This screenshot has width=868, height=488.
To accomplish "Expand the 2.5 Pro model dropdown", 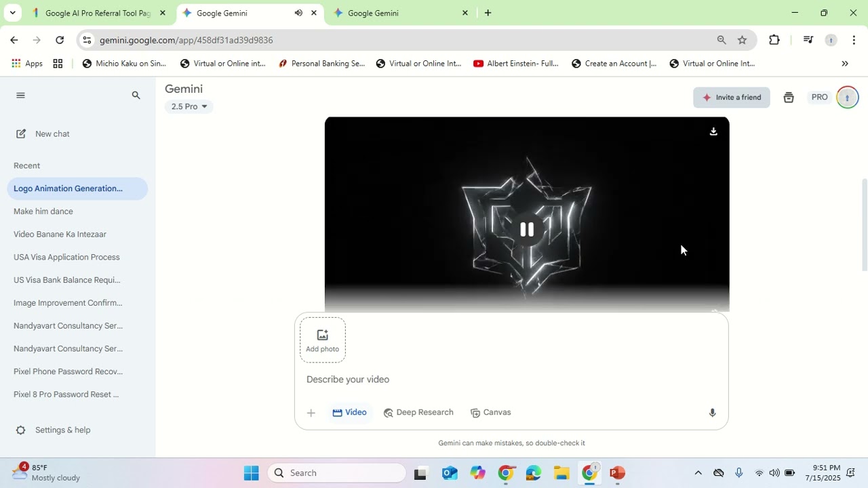I will point(189,106).
